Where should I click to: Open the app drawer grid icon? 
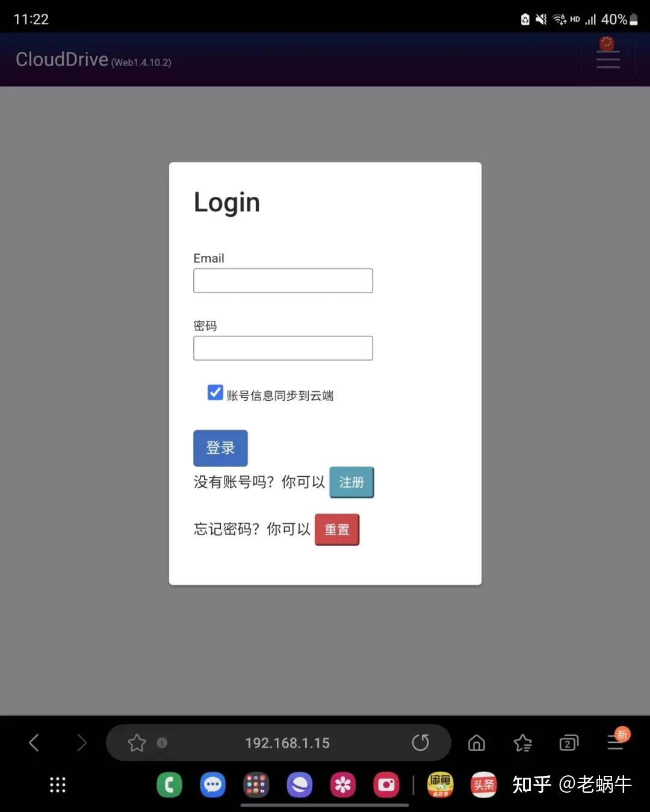click(57, 785)
